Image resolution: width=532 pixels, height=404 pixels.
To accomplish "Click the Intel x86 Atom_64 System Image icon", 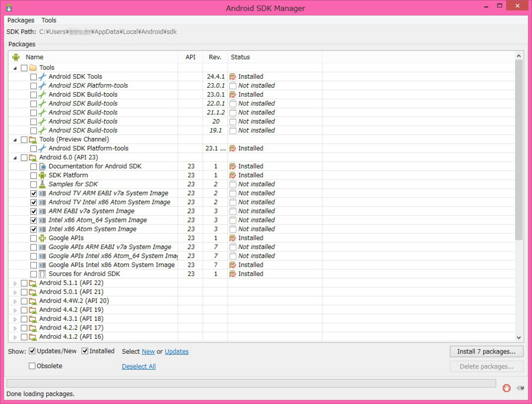I will pyautogui.click(x=42, y=220).
